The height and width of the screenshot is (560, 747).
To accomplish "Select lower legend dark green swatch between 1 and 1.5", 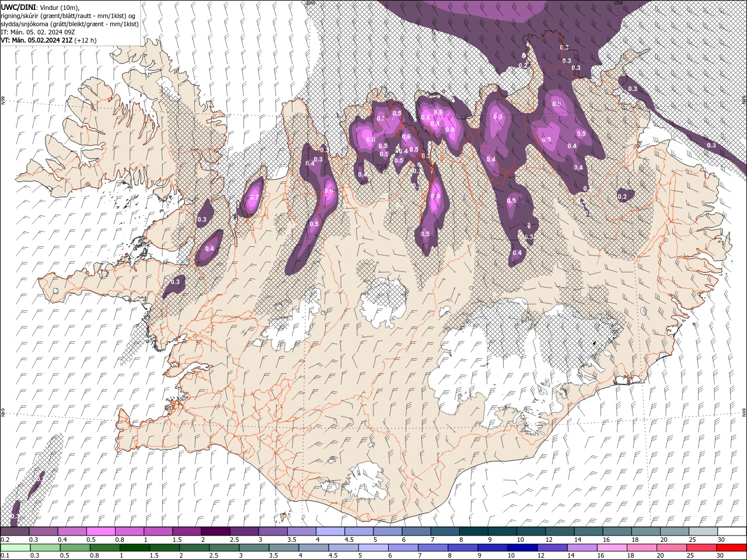I will coord(135,548).
